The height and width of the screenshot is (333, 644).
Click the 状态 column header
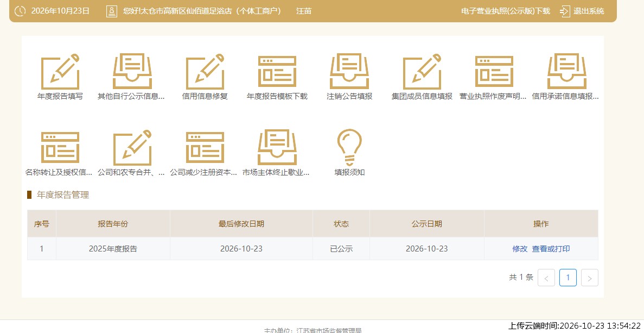341,224
